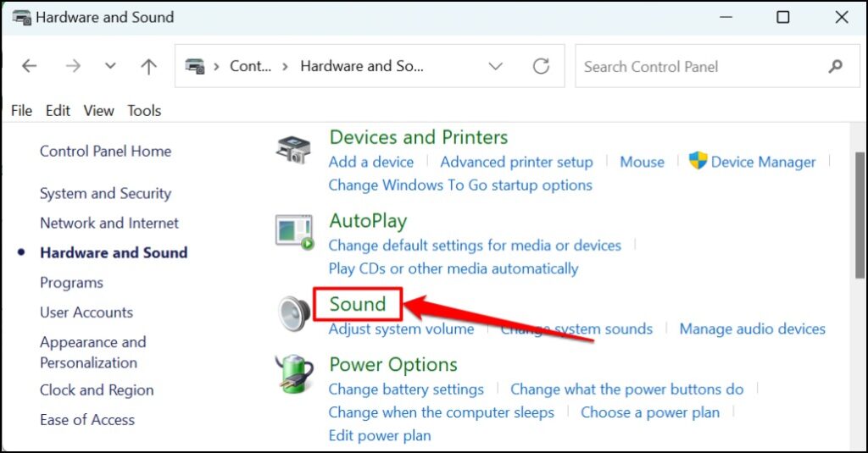Select Choose a power plan link

click(649, 412)
